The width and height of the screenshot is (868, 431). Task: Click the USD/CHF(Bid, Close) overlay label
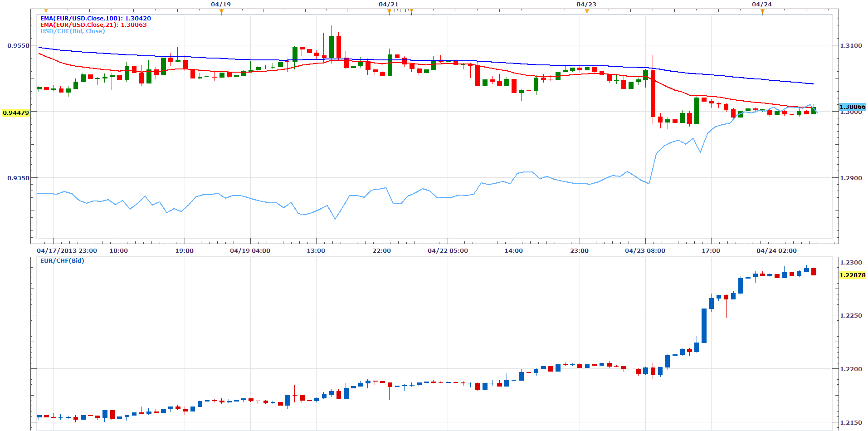(73, 31)
